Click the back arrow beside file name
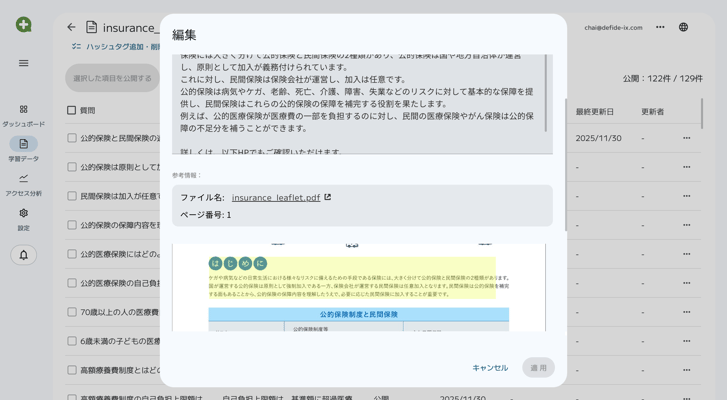 71,27
